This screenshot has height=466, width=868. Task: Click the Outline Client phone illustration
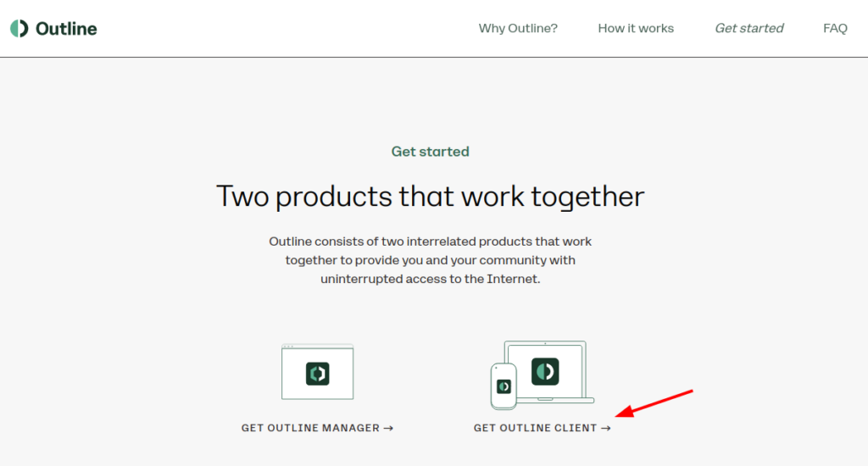504,386
